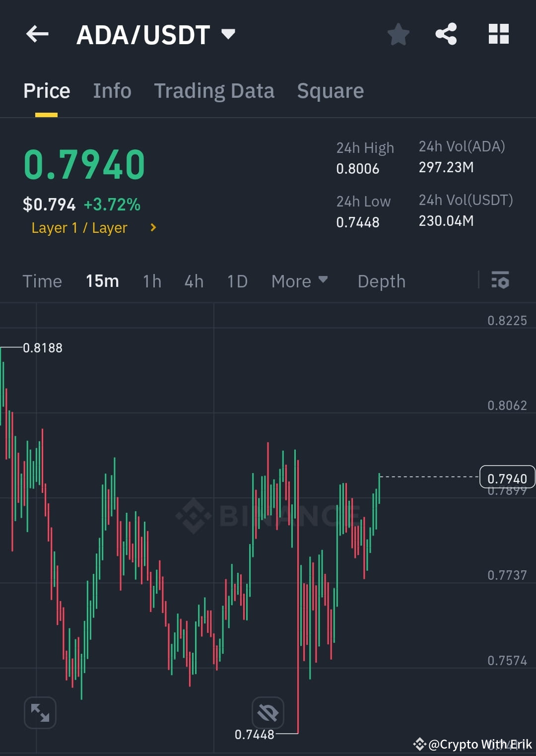
Task: Tap the current price label 0.7940
Action: 507,478
